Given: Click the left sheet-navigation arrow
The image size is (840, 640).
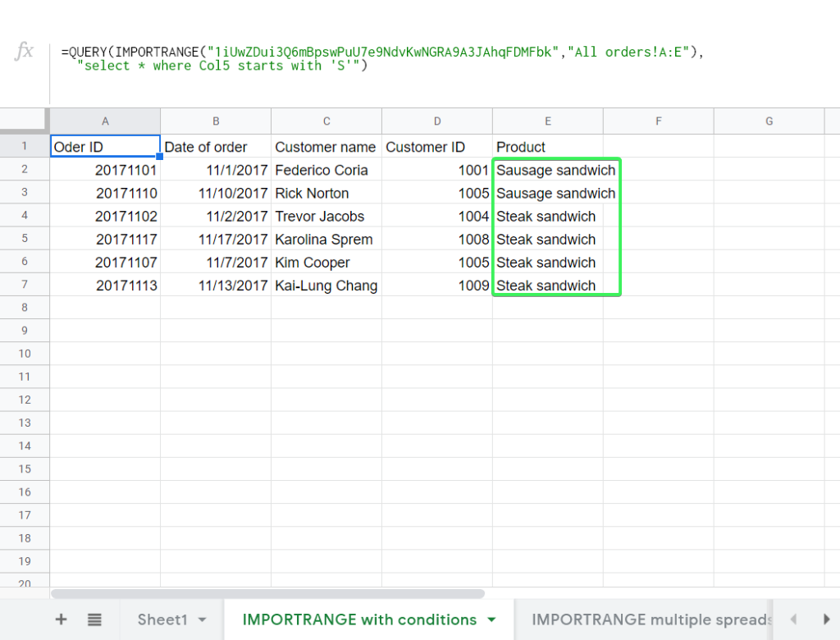Looking at the screenshot, I should [792, 619].
